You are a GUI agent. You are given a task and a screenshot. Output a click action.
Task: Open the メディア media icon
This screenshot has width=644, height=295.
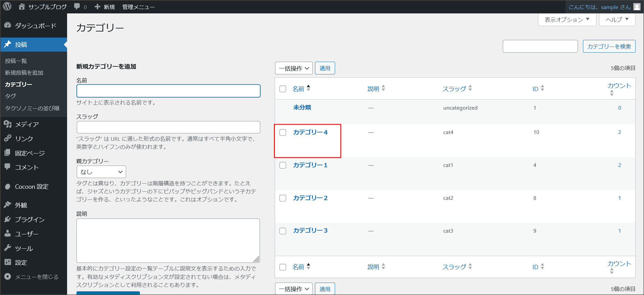click(x=7, y=124)
